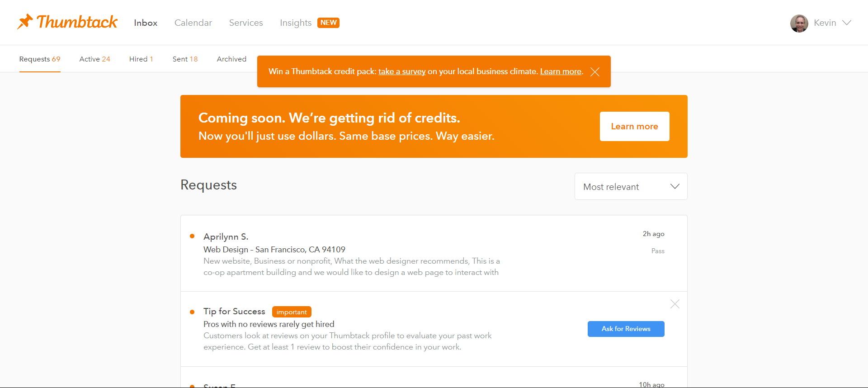Click the NEW badge next to Insights
Image resolution: width=868 pixels, height=388 pixels.
point(329,23)
